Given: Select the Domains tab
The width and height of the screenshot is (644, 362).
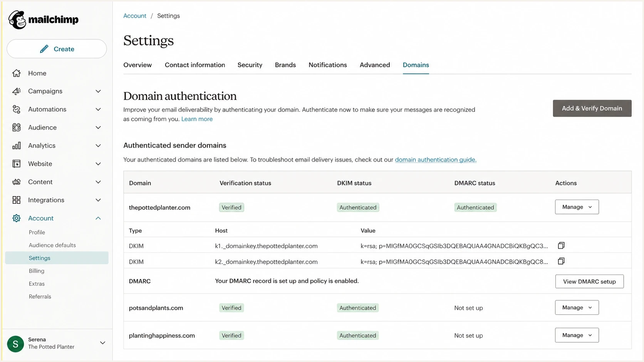Looking at the screenshot, I should click(416, 65).
